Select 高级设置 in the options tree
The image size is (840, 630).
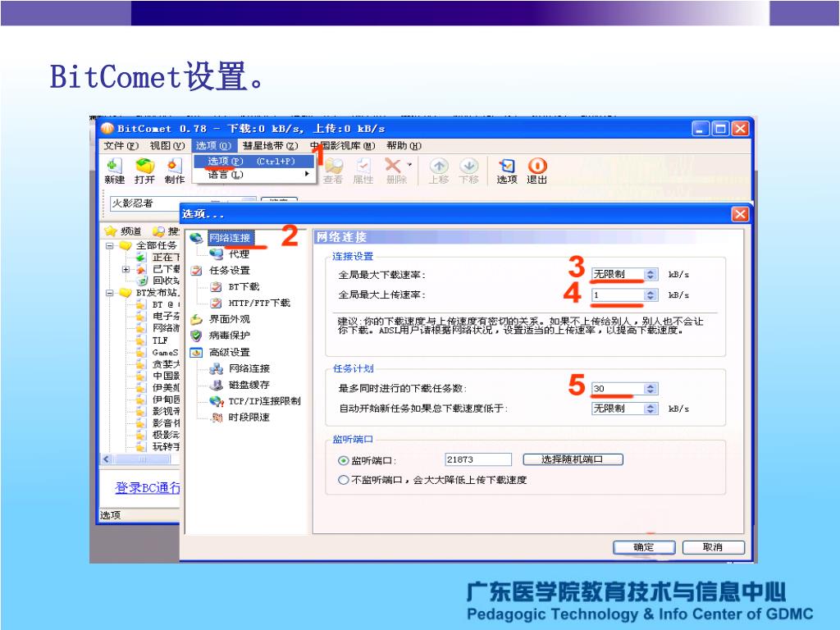(x=230, y=352)
